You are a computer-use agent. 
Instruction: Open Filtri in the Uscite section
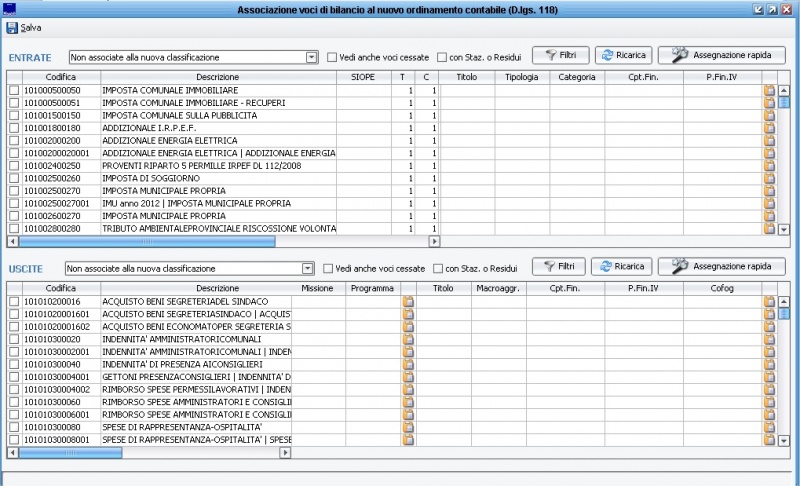pos(558,267)
